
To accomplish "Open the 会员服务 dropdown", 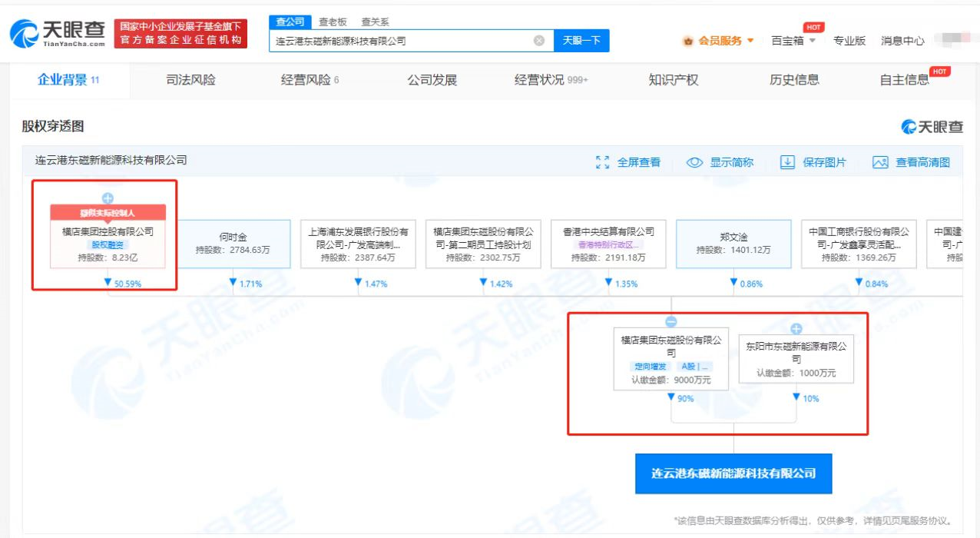I will [x=726, y=41].
